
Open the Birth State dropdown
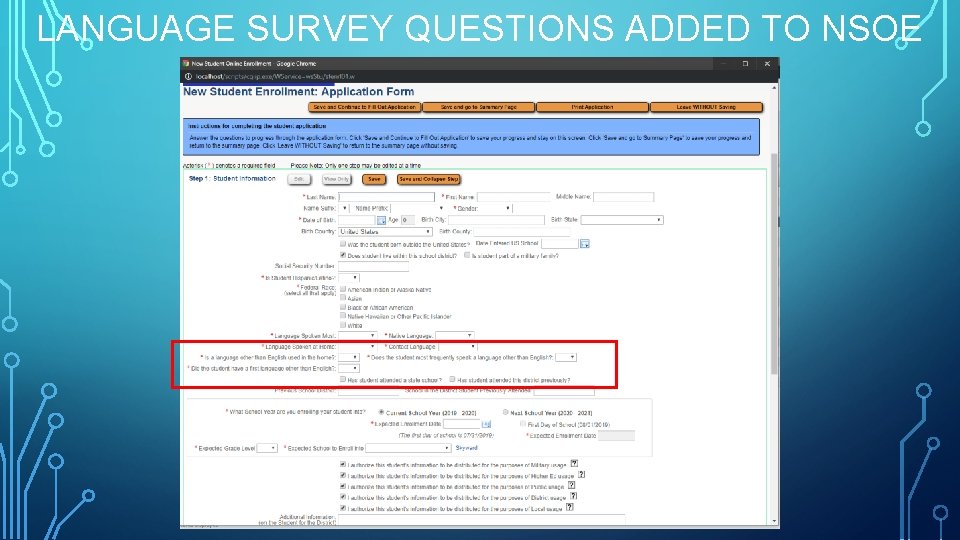tap(622, 220)
